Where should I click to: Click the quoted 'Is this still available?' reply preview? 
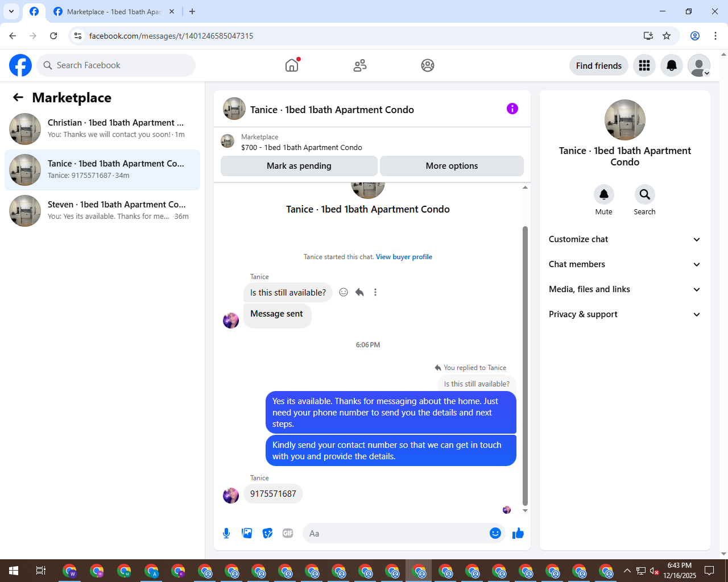477,384
